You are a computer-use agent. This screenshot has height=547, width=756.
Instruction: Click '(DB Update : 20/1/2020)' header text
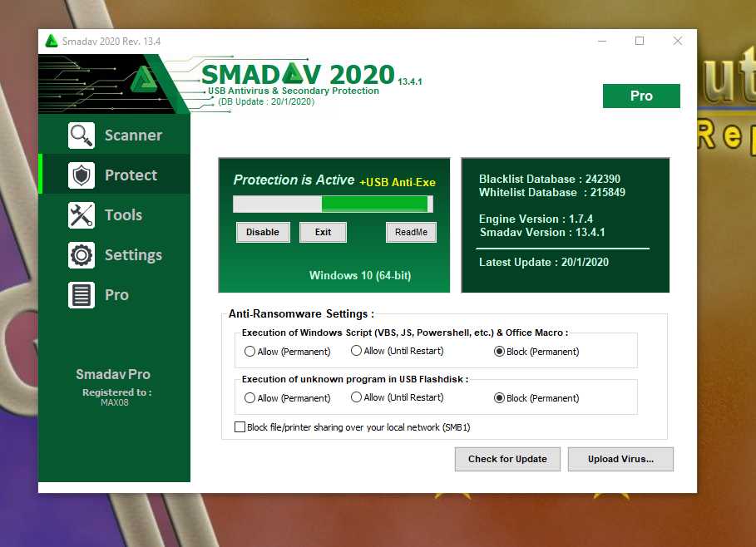[x=266, y=101]
